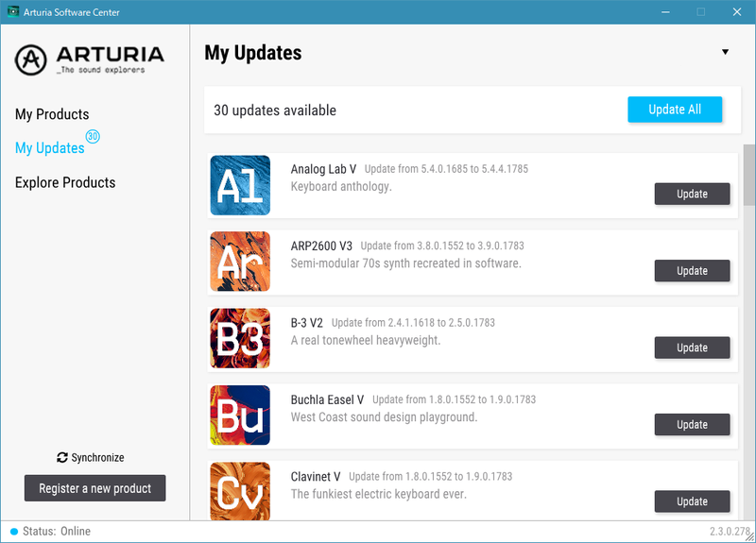Click the Synchronize refresh icon
The image size is (756, 543).
coord(62,457)
